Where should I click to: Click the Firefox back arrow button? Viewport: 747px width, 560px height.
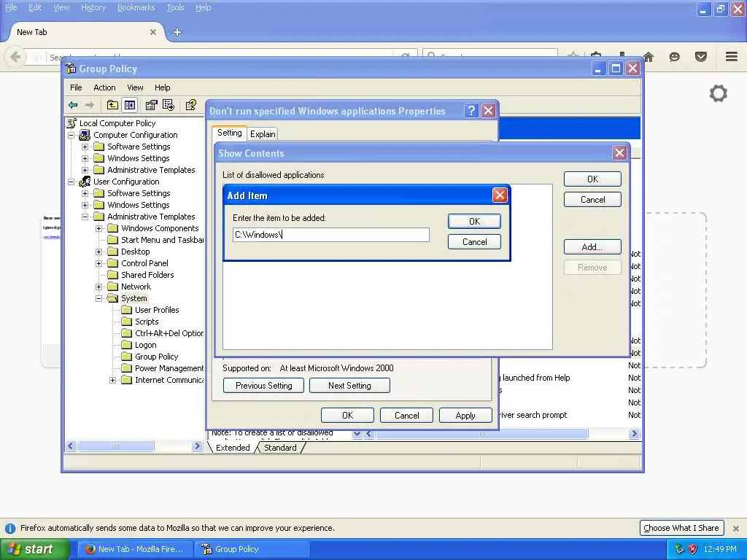pyautogui.click(x=15, y=57)
